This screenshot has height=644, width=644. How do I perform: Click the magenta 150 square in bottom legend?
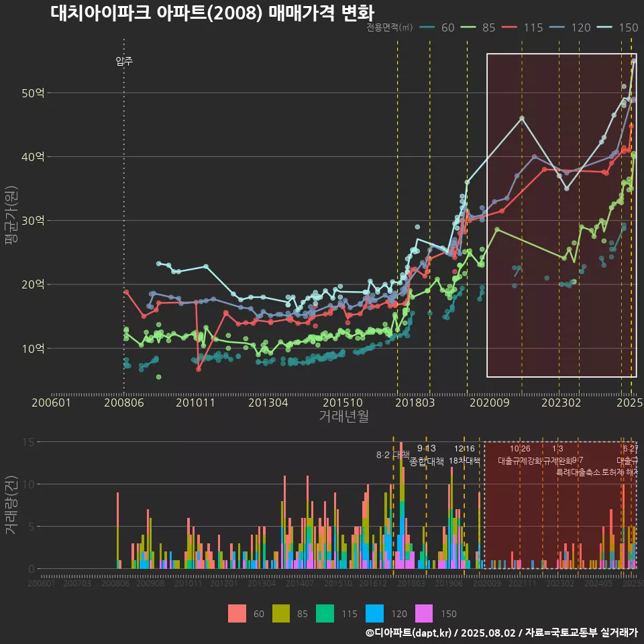[x=424, y=614]
